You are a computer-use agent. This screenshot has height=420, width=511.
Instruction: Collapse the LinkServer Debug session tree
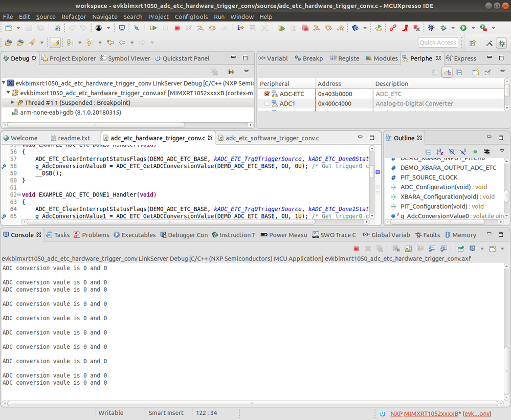pos(5,82)
